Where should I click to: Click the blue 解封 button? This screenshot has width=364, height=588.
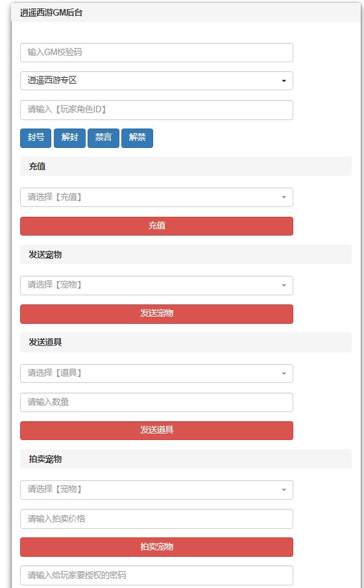coord(69,138)
